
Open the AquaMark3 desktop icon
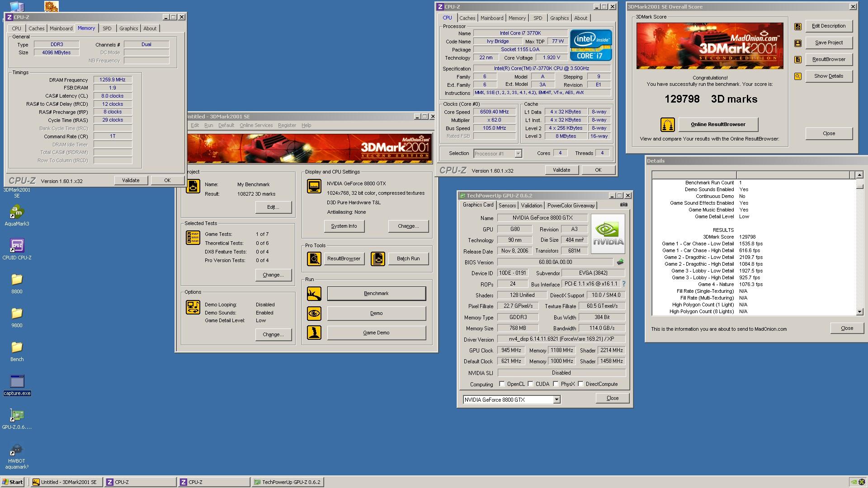click(17, 216)
